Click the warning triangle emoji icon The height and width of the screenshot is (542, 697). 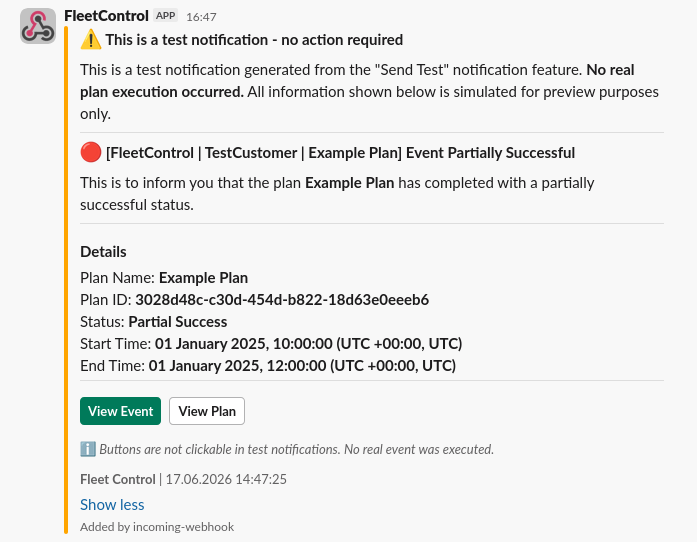click(x=91, y=40)
